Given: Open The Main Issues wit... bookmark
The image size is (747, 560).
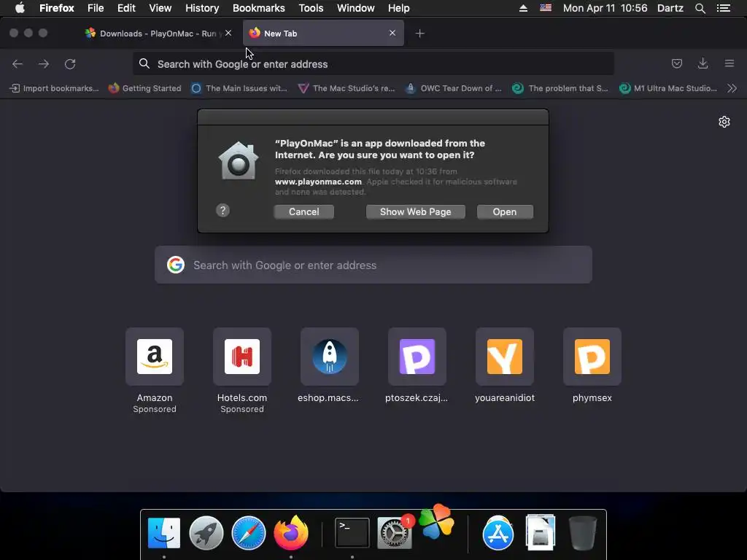Looking at the screenshot, I should [x=239, y=88].
